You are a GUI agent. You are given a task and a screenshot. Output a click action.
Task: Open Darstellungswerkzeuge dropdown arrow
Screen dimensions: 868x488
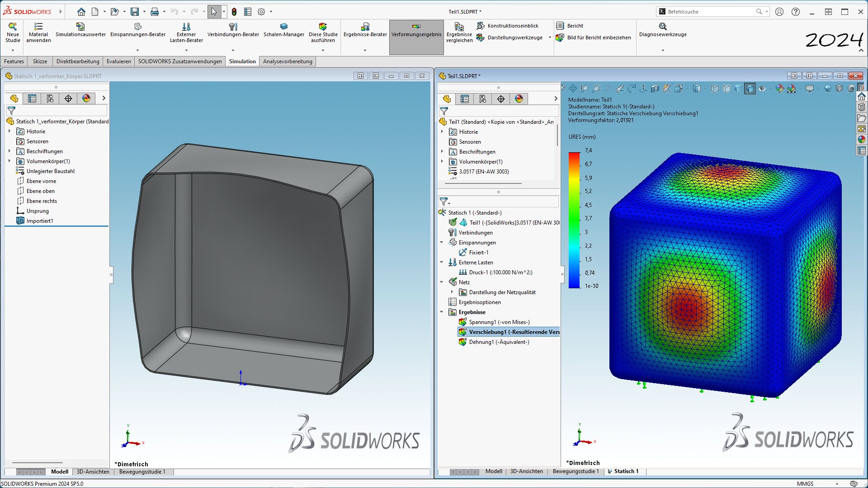tap(550, 38)
